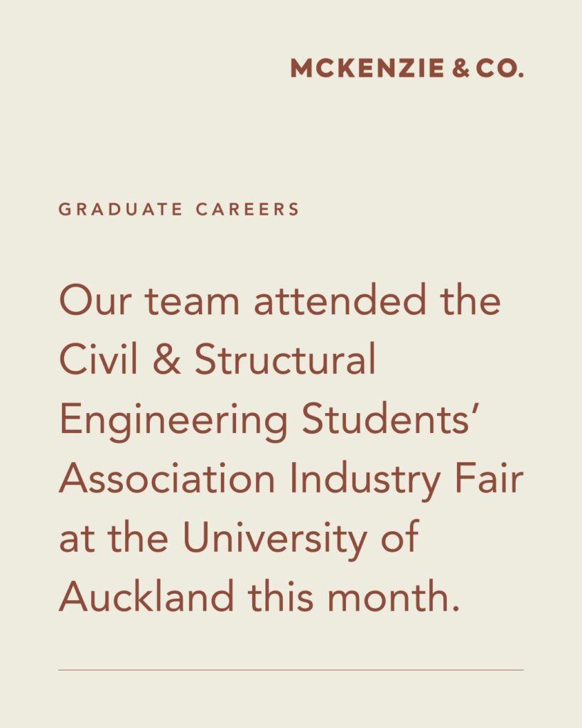Click the horizontal divider line below the text
Image resolution: width=582 pixels, height=728 pixels.
click(x=291, y=670)
